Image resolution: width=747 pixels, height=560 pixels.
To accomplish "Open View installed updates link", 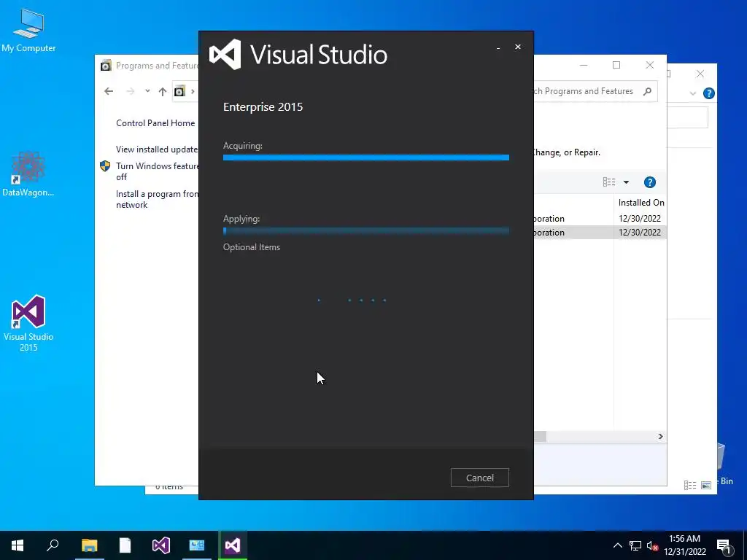I will click(x=157, y=149).
